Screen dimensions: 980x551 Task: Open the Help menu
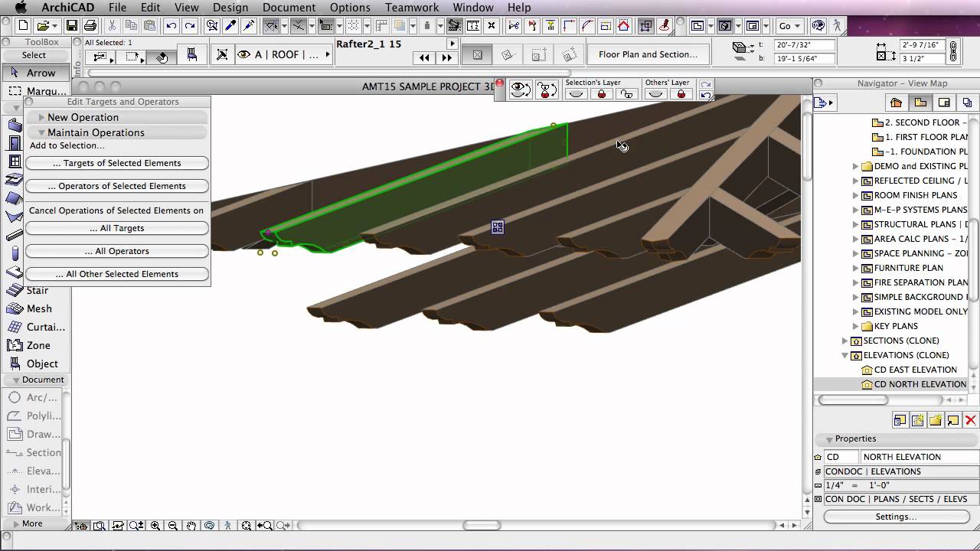click(x=518, y=8)
